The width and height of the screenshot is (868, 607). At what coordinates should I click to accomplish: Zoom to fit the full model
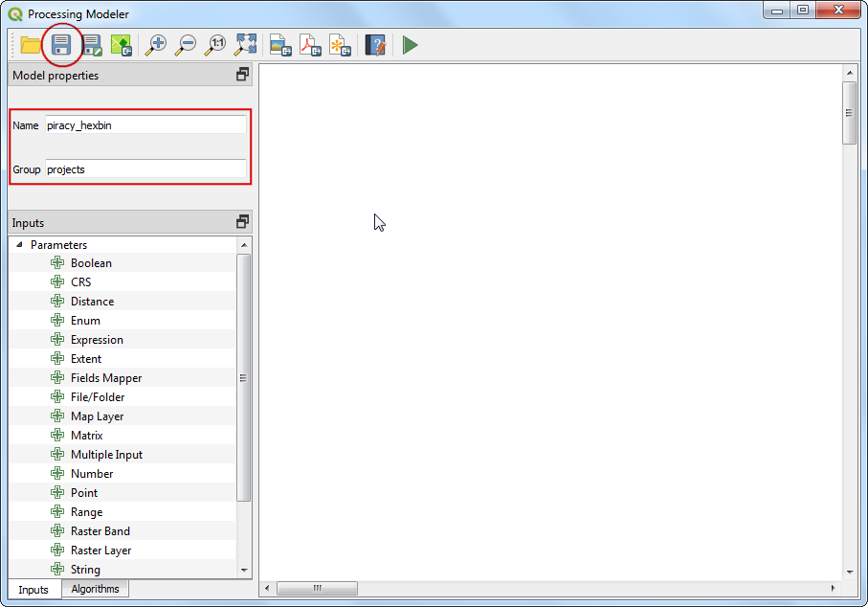point(246,45)
